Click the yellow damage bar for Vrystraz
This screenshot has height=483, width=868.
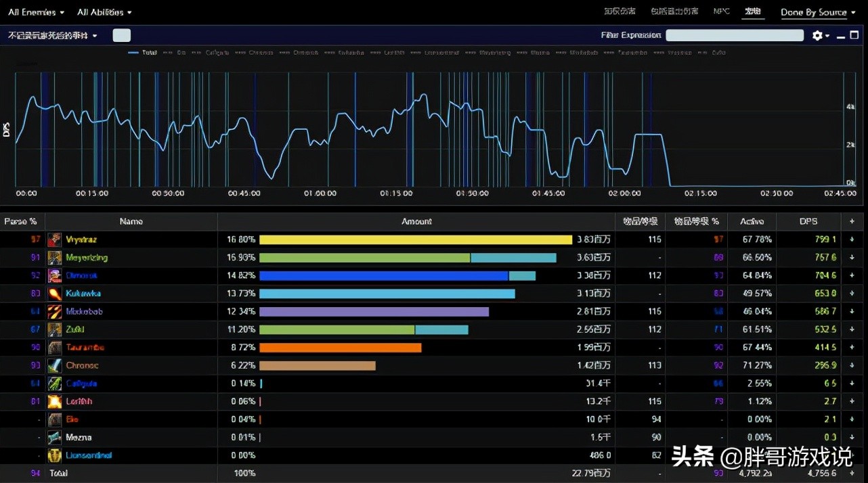(x=415, y=239)
